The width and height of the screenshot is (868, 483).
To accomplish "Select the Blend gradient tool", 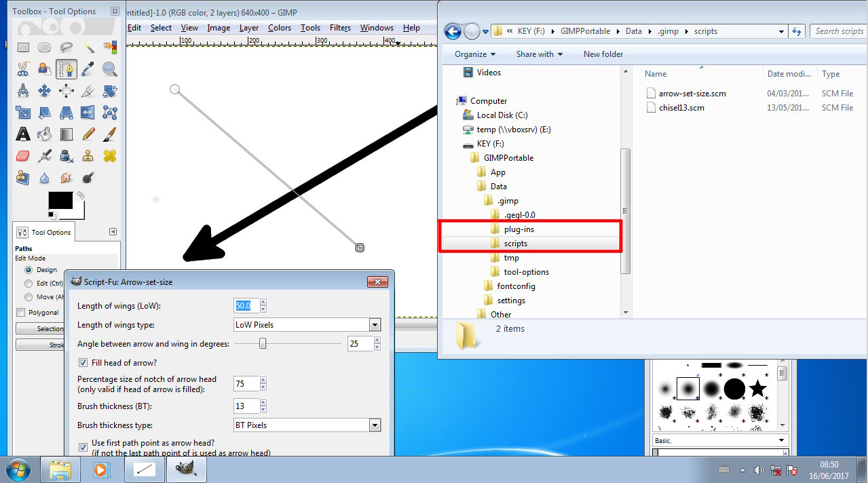I will click(67, 134).
